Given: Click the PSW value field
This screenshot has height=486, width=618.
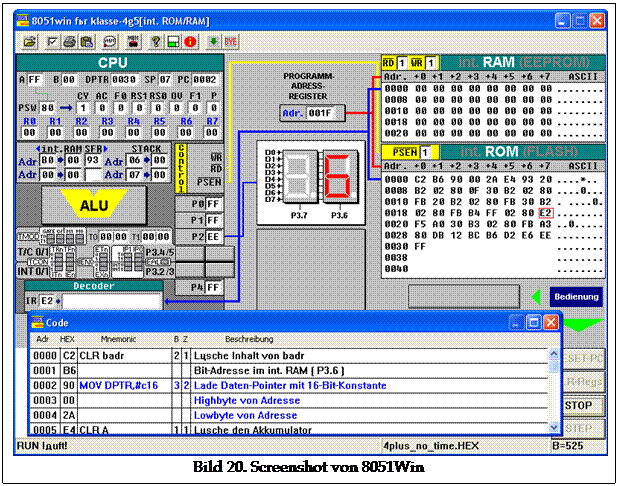Looking at the screenshot, I should (x=47, y=108).
